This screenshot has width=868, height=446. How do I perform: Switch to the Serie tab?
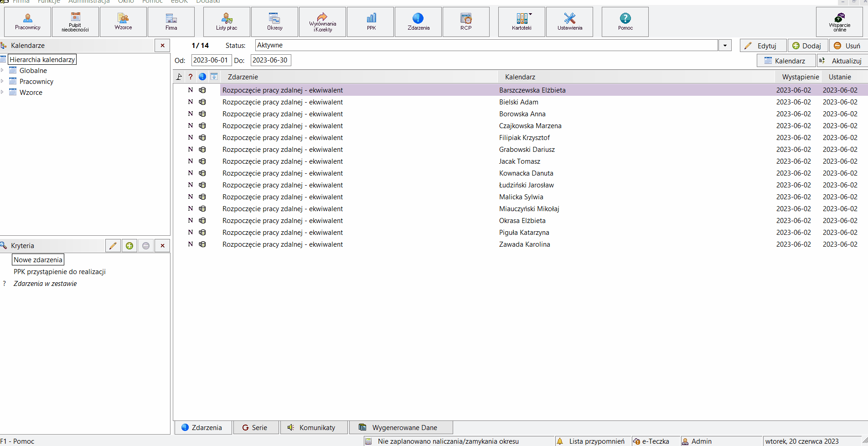pyautogui.click(x=255, y=427)
